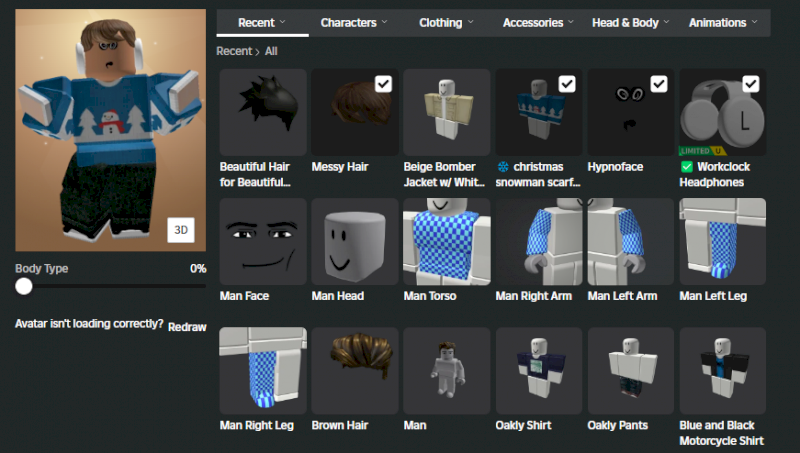Click the Messy Hair name text
Screen dimensions: 800x453
click(340, 167)
